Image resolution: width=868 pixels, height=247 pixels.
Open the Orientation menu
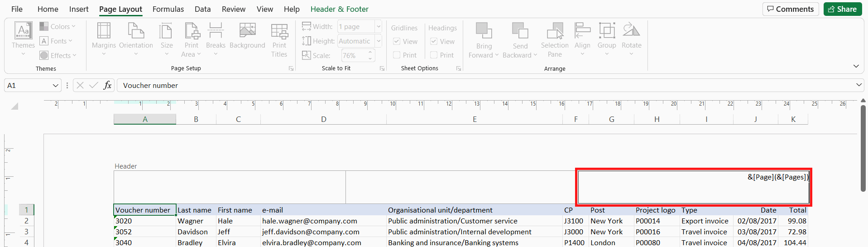click(136, 39)
